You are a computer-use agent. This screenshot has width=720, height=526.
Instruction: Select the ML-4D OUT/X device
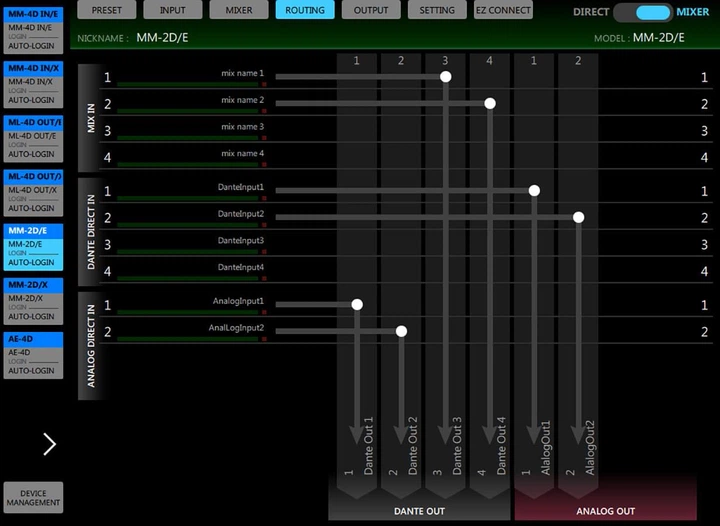pyautogui.click(x=33, y=192)
